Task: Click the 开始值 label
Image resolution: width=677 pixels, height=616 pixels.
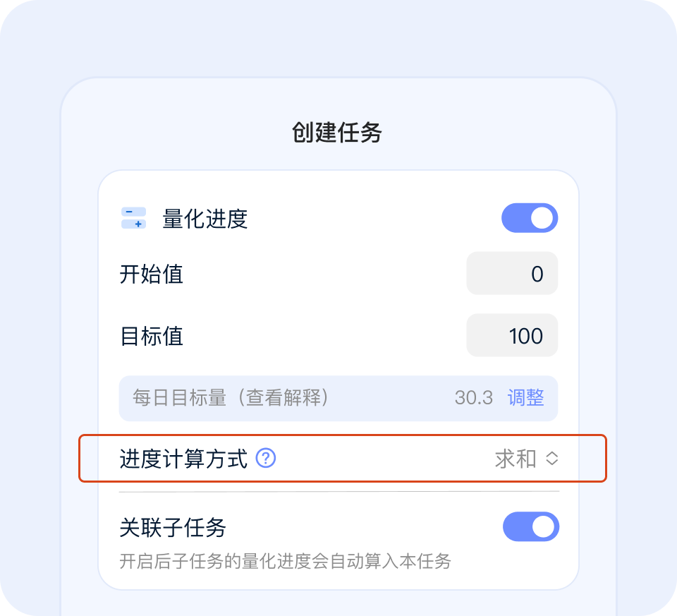Action: pos(152,273)
